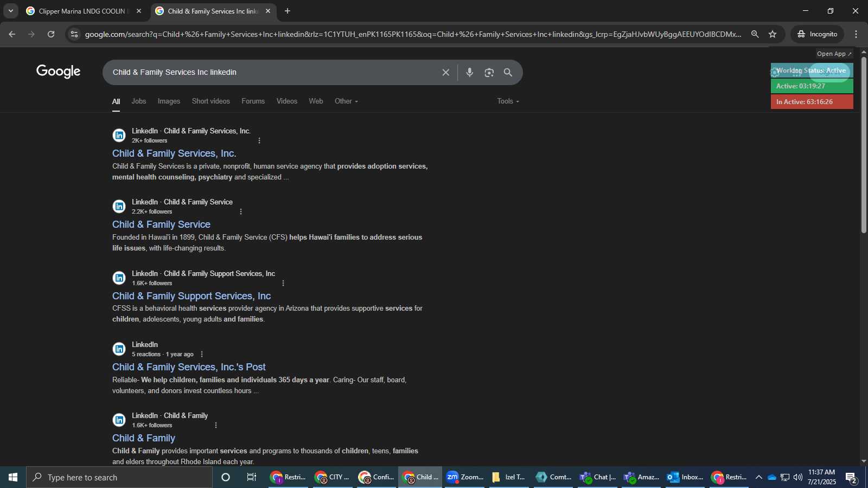
Task: Open Outlook Inbox from taskbar
Action: (685, 477)
